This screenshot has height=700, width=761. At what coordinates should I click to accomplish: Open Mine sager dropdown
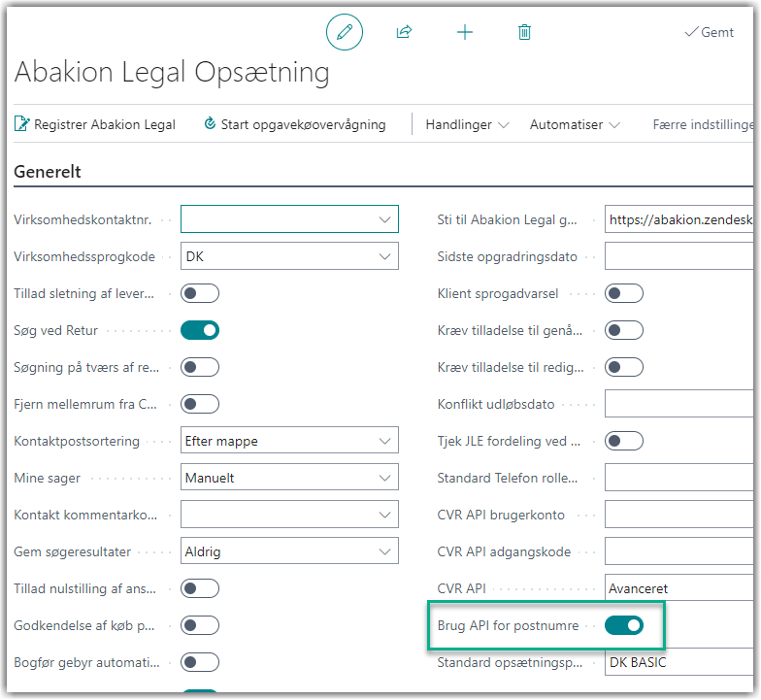click(384, 478)
